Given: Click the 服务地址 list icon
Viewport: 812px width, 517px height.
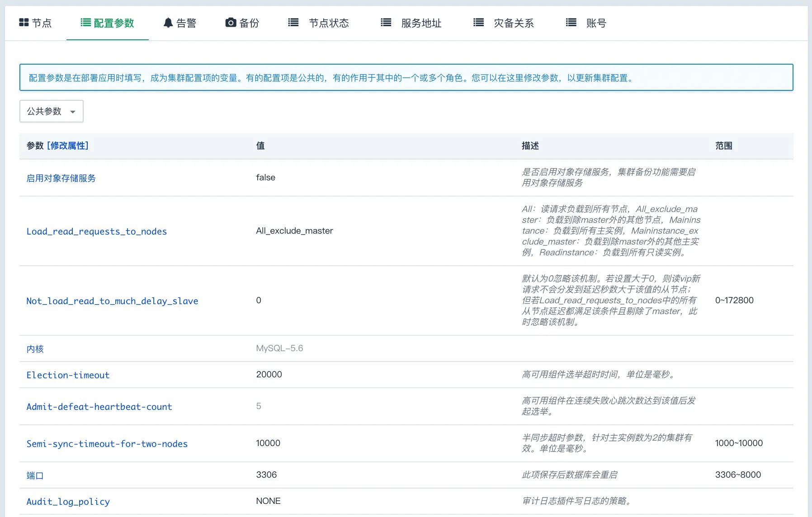Looking at the screenshot, I should [x=386, y=23].
